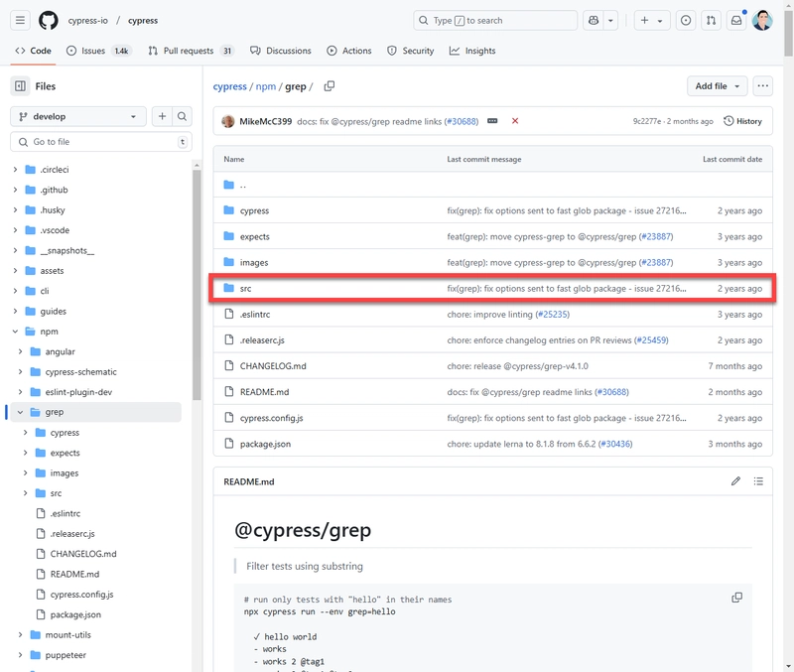Open the notifications inbox
794x672 pixels.
[736, 20]
